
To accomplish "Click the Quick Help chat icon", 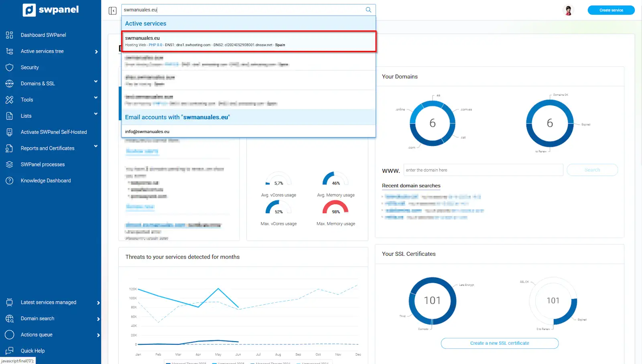I will point(10,351).
